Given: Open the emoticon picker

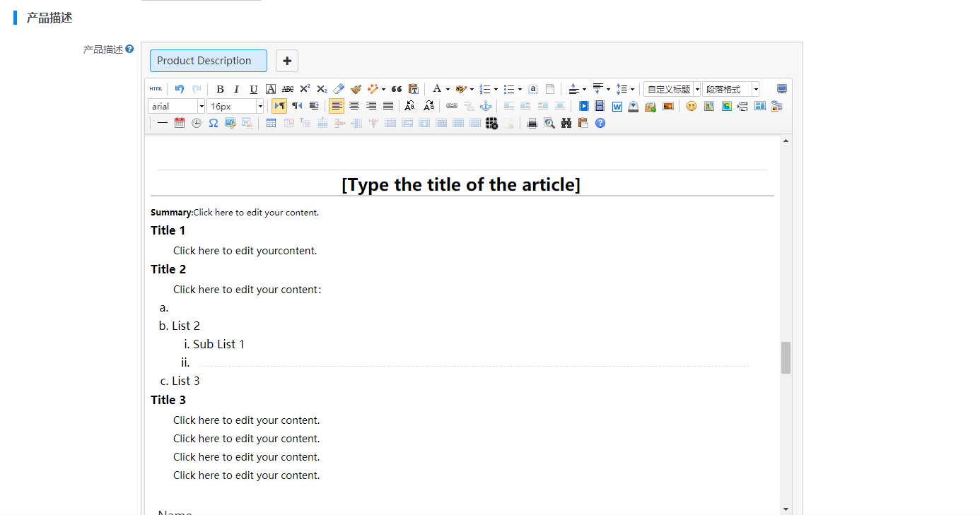Looking at the screenshot, I should 692,106.
